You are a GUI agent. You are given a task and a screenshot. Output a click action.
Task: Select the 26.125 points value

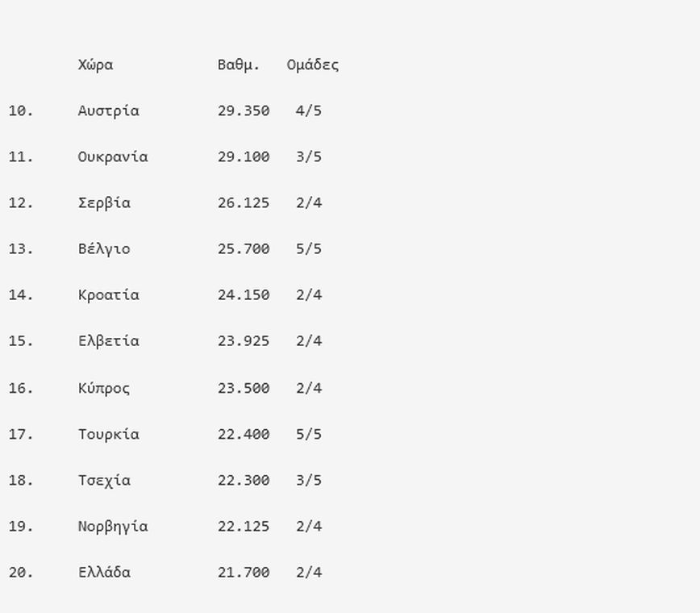point(244,203)
